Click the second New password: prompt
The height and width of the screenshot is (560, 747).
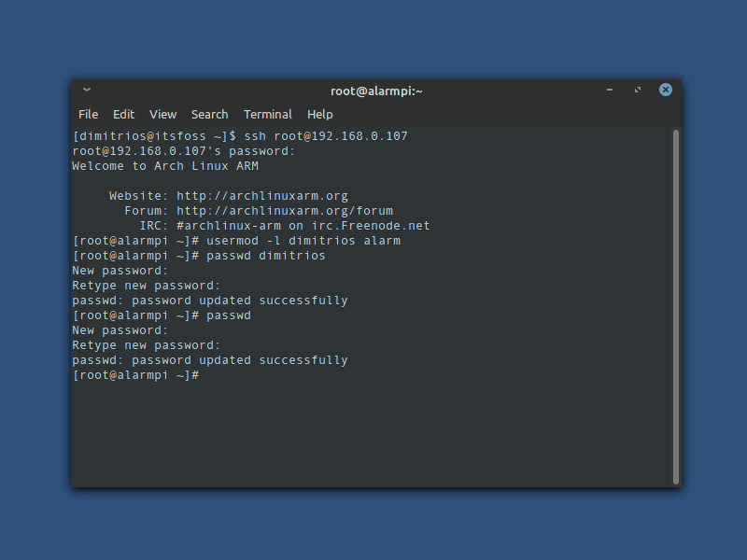[x=120, y=330]
